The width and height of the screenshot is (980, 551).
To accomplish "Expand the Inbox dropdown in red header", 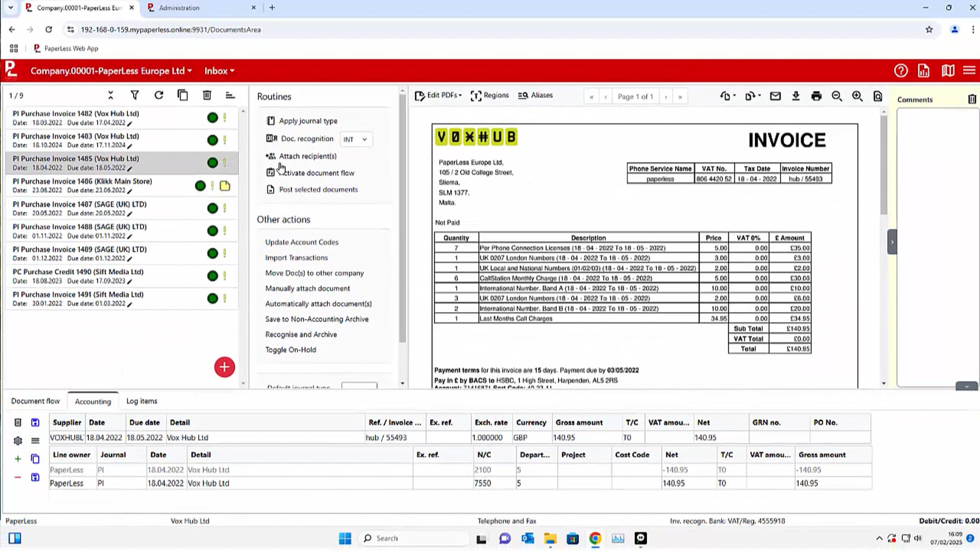I will [x=219, y=71].
